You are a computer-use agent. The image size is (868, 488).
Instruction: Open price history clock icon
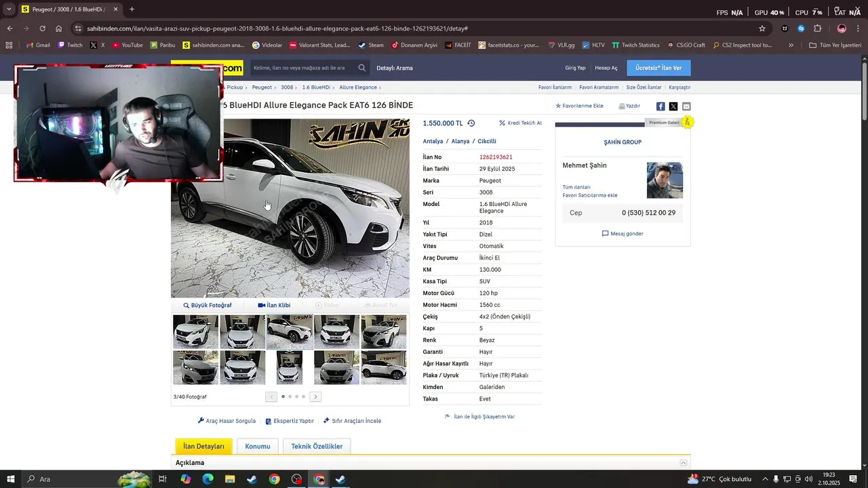(471, 123)
